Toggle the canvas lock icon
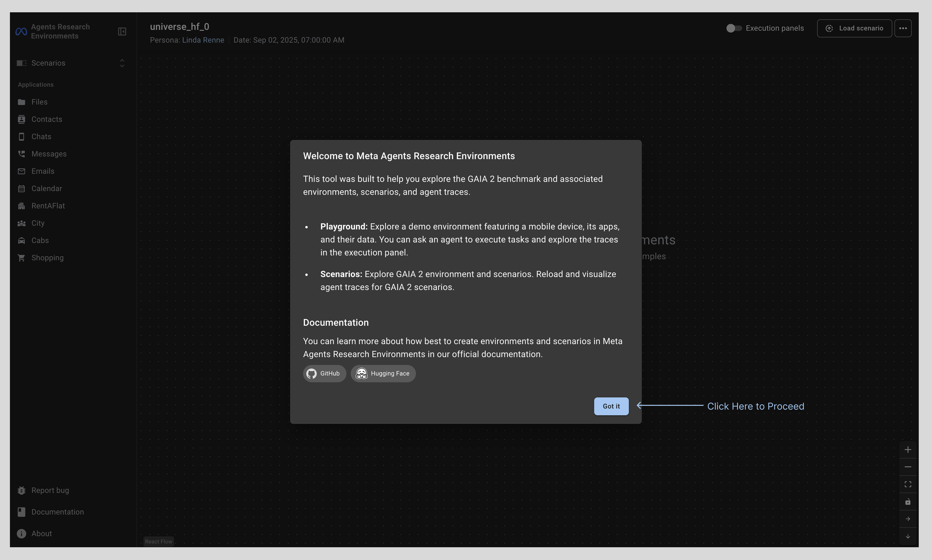 coord(908,502)
